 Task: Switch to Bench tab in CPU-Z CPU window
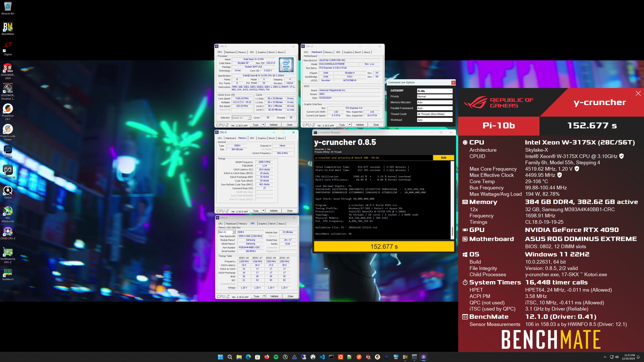click(272, 52)
